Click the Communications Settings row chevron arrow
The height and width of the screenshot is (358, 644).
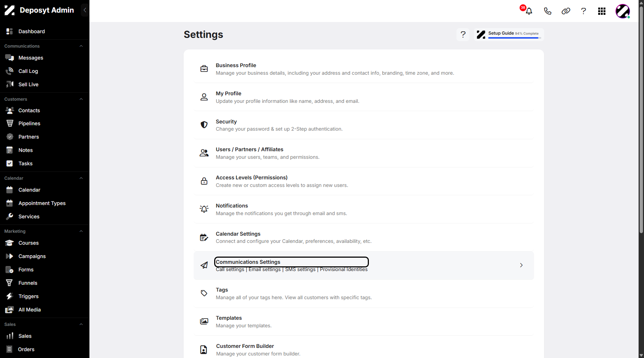click(521, 265)
